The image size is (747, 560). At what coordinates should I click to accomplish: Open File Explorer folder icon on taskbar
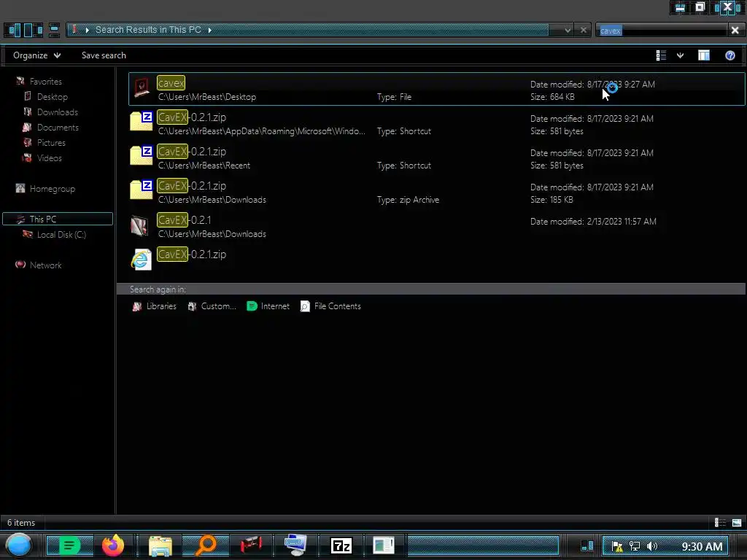(160, 545)
